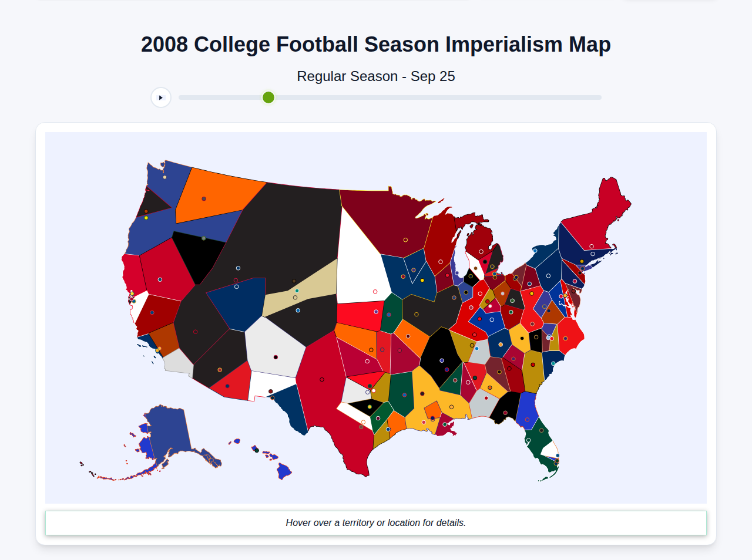The height and width of the screenshot is (560, 752).
Task: Click the green timeline slider handle
Action: [x=268, y=97]
